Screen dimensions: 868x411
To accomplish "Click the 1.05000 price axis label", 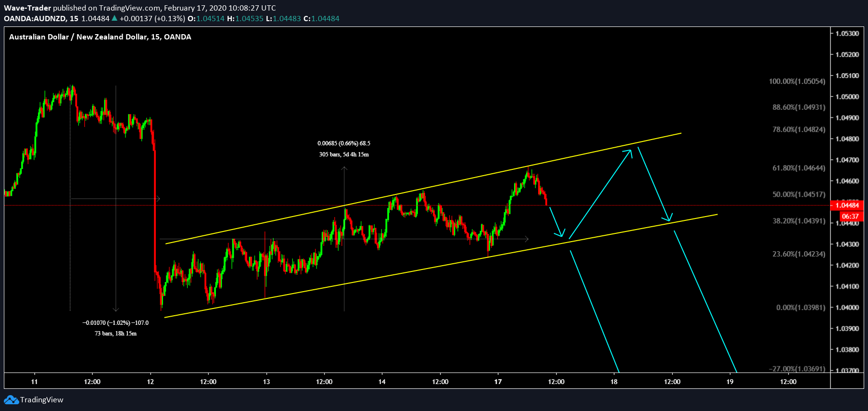I will (847, 97).
